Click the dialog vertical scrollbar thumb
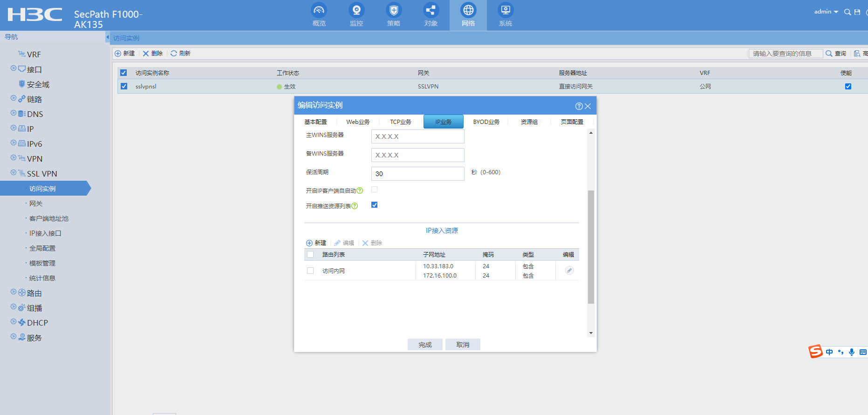The image size is (868, 415). (x=591, y=247)
